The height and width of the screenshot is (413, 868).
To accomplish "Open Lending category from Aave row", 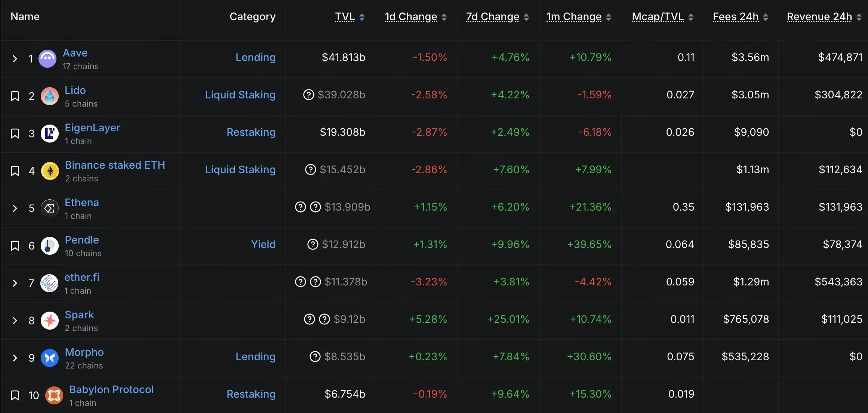I will point(256,57).
